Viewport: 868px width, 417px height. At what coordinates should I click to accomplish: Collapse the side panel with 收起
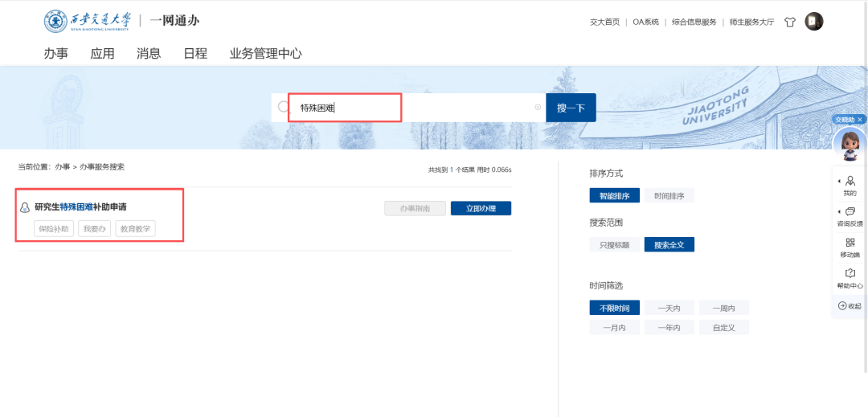pyautogui.click(x=850, y=306)
